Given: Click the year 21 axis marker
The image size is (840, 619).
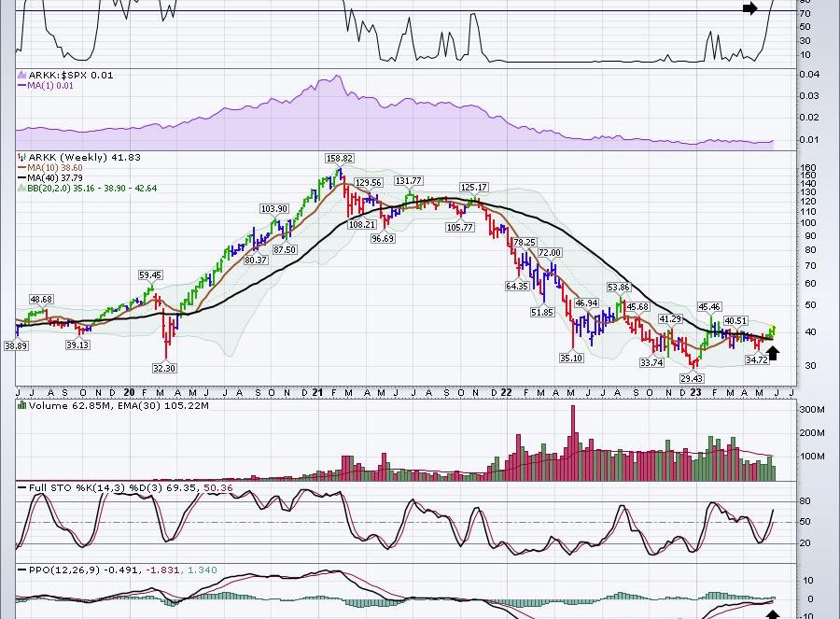Looking at the screenshot, I should tap(317, 392).
